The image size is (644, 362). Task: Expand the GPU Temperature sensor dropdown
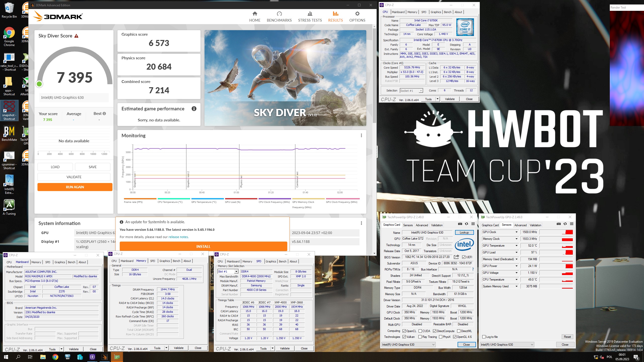516,246
